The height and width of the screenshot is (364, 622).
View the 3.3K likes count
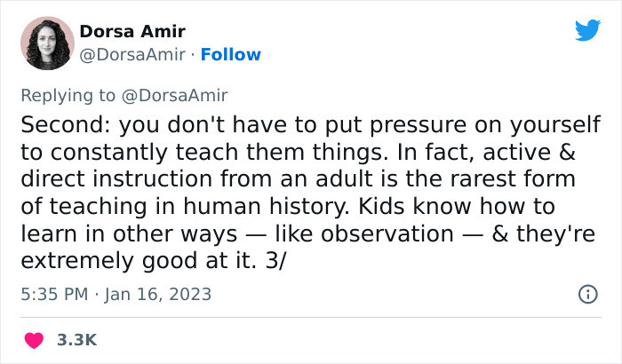click(x=77, y=340)
